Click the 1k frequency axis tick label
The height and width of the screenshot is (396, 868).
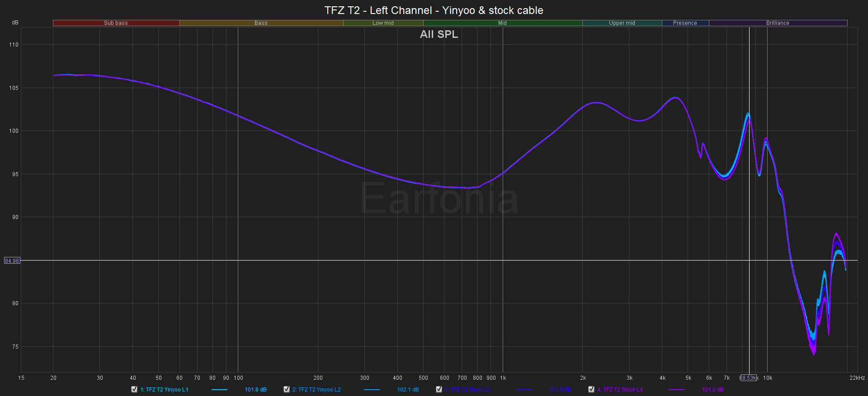503,378
